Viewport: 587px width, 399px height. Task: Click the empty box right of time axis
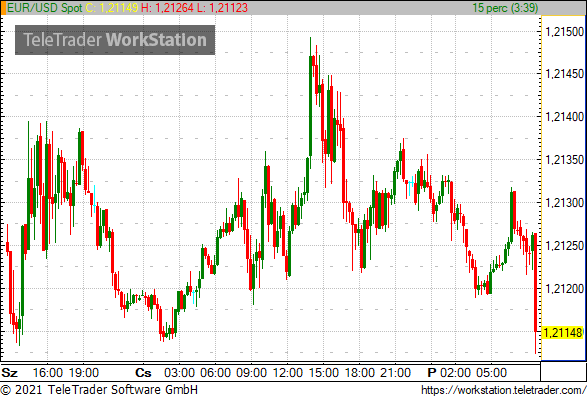click(x=563, y=372)
